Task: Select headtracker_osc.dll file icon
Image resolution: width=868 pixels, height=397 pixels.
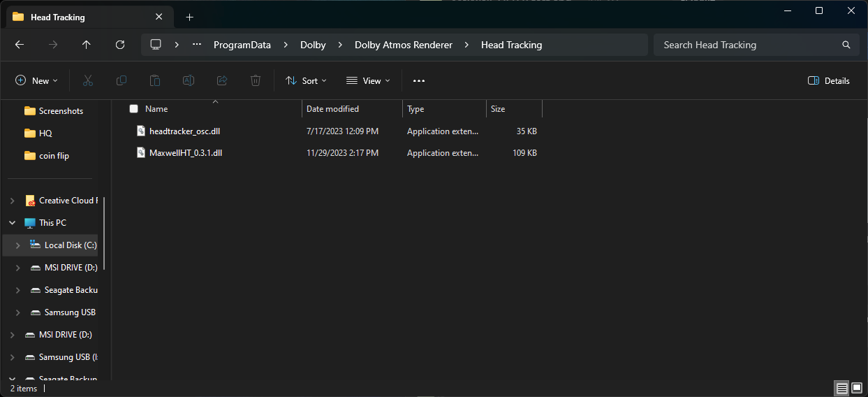Action: [x=141, y=131]
